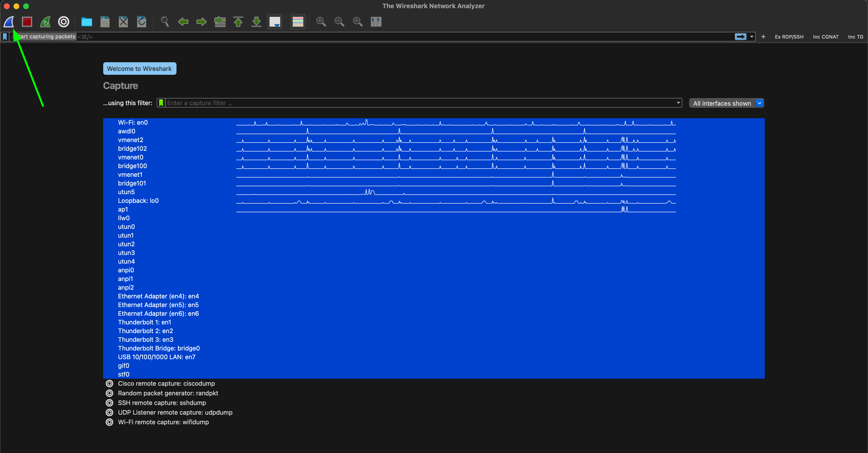
Task: Apply the Ex RDP/SSH filter button
Action: point(789,37)
